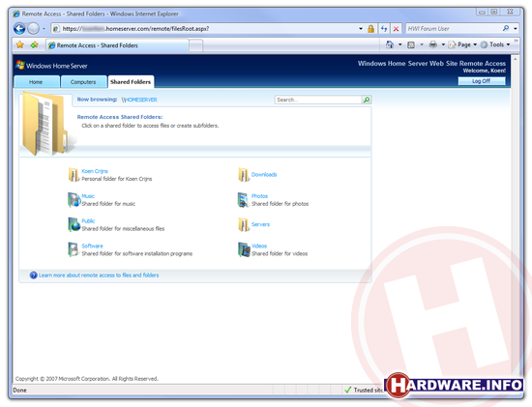Expand the Print dropdown arrow

[x=443, y=44]
